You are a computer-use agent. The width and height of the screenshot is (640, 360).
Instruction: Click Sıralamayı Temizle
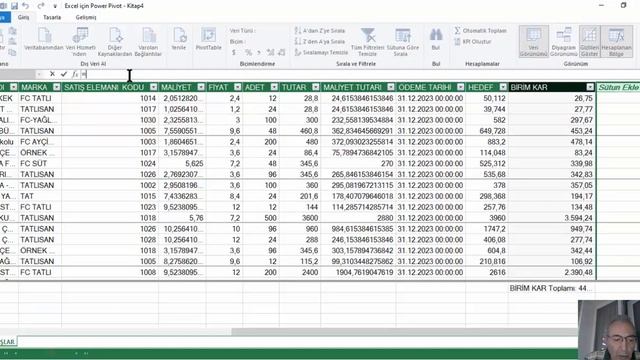pos(321,53)
